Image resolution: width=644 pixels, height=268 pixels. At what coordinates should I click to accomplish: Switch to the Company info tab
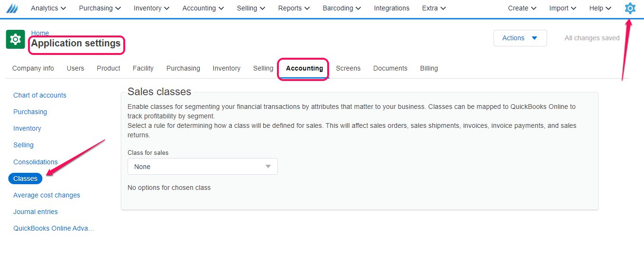click(x=33, y=68)
